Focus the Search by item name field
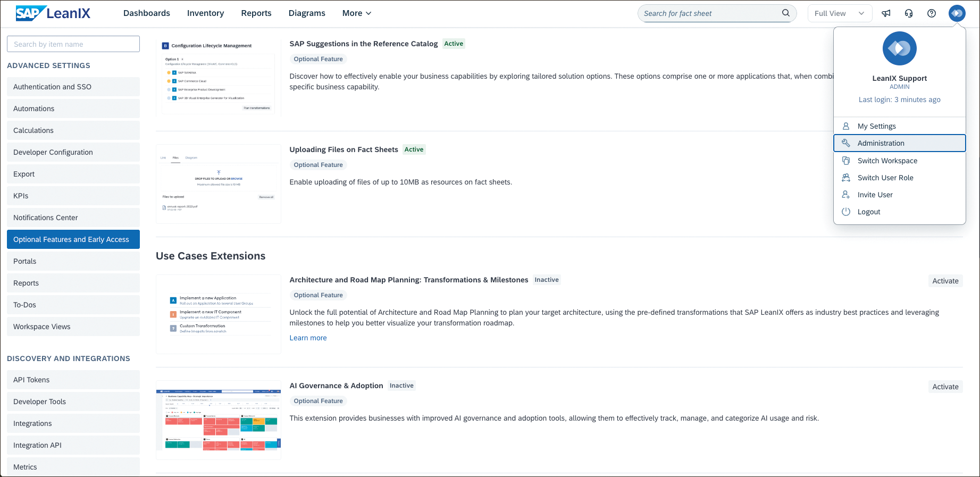Viewport: 980px width, 477px height. 73,44
